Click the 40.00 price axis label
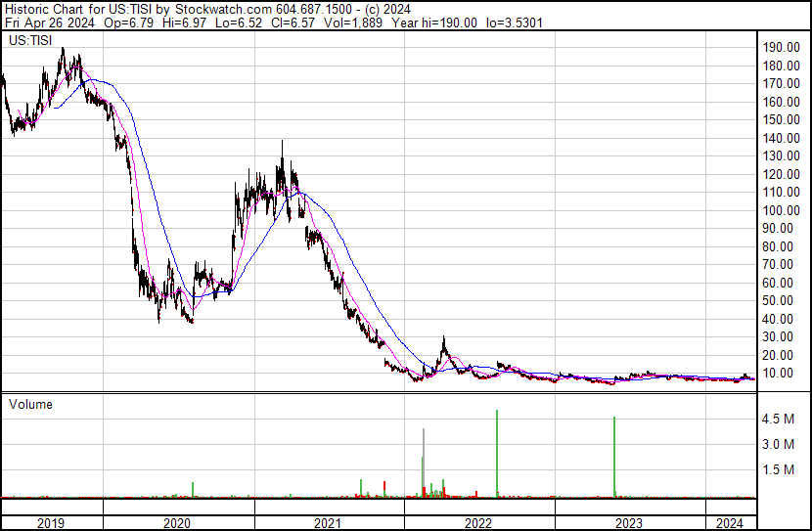Image resolution: width=812 pixels, height=531 pixels. (778, 320)
